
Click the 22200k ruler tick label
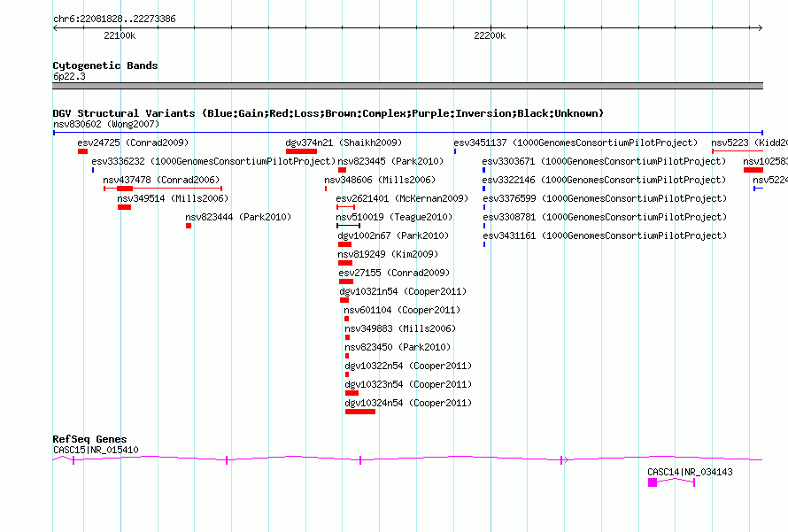[x=490, y=35]
